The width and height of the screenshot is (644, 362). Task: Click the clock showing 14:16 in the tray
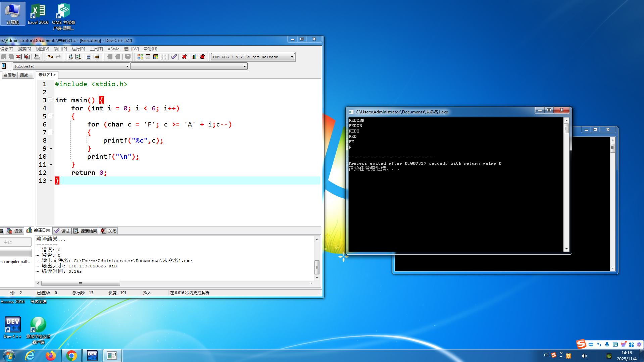[627, 356]
